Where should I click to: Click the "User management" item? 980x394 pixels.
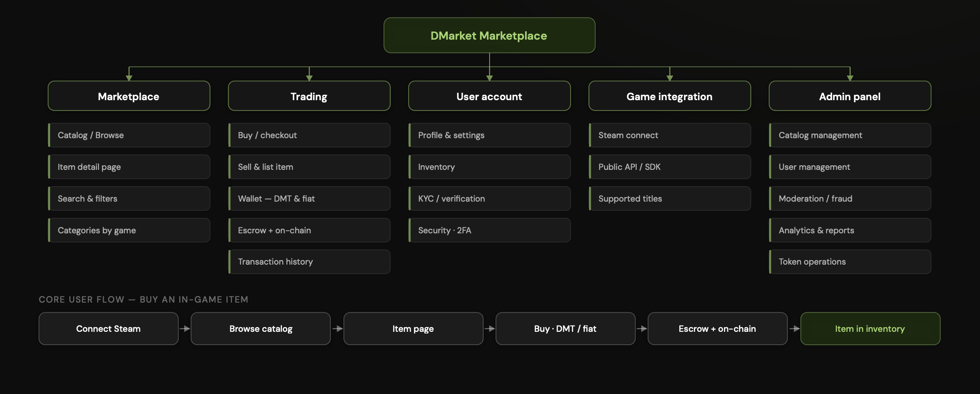click(850, 167)
